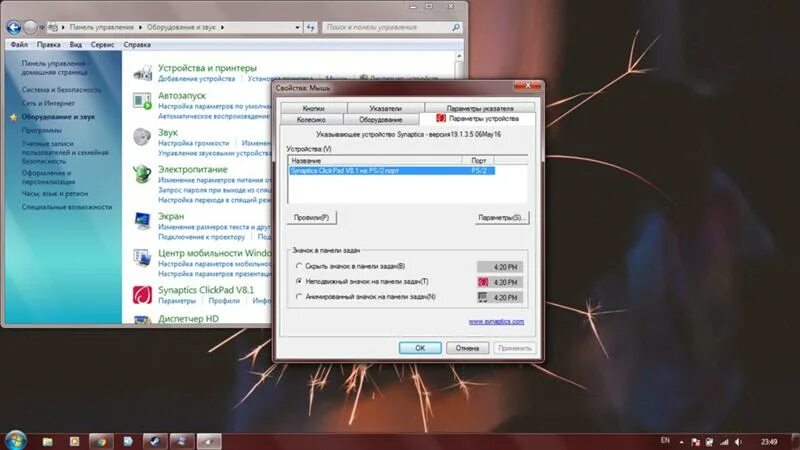800x450 pixels.
Task: Switch to the Кнопки tab
Action: [x=313, y=108]
